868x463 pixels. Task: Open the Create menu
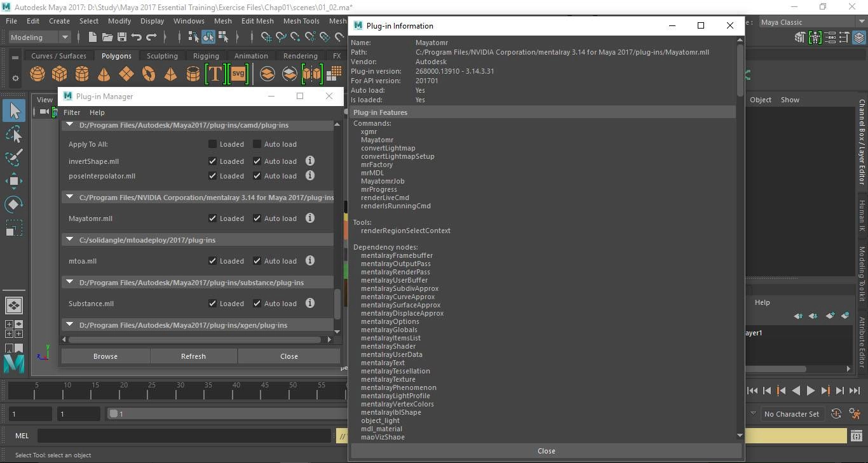(x=59, y=21)
